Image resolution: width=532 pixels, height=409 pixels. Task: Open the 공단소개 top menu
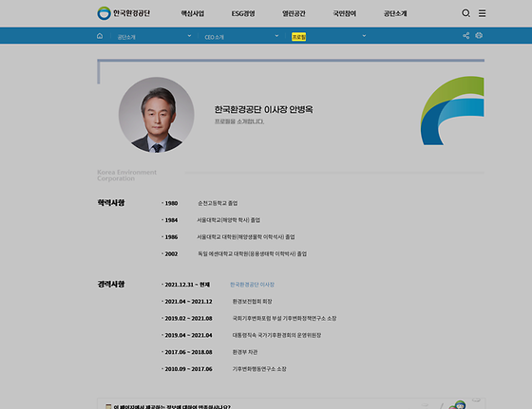pos(395,13)
